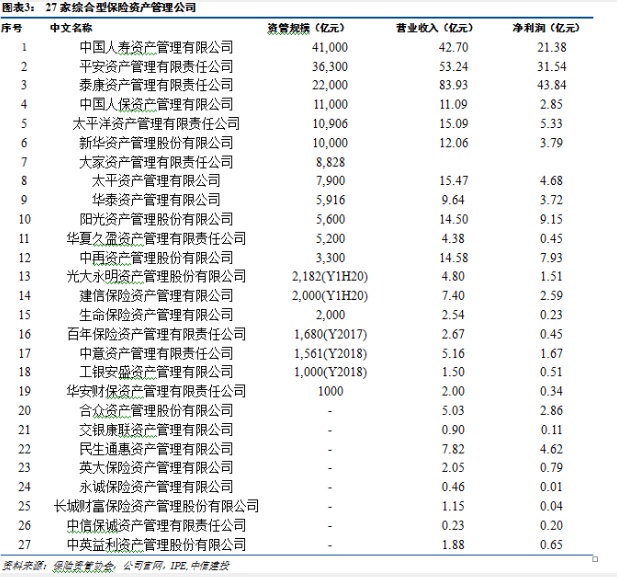Viewport: 617px width, 577px height.
Task: Click the source note '资料来源：保险资管协会，公司官网，IPE，中信建投'
Action: pyautogui.click(x=116, y=566)
